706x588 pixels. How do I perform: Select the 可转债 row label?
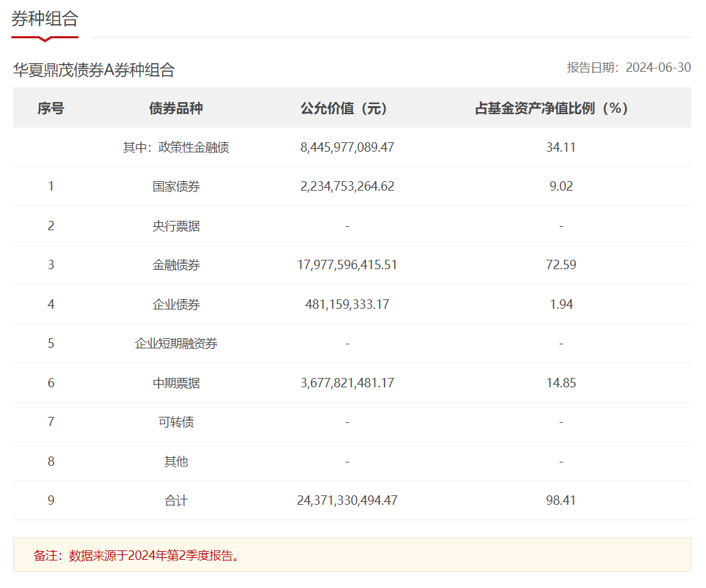[x=176, y=422]
